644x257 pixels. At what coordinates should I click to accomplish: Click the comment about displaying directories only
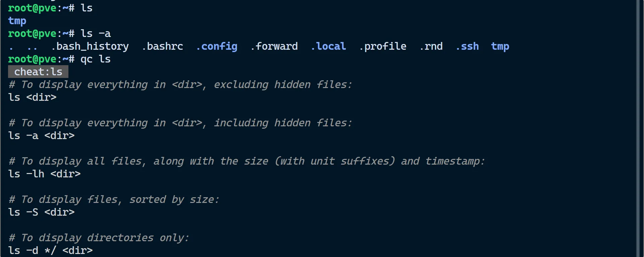pyautogui.click(x=99, y=238)
